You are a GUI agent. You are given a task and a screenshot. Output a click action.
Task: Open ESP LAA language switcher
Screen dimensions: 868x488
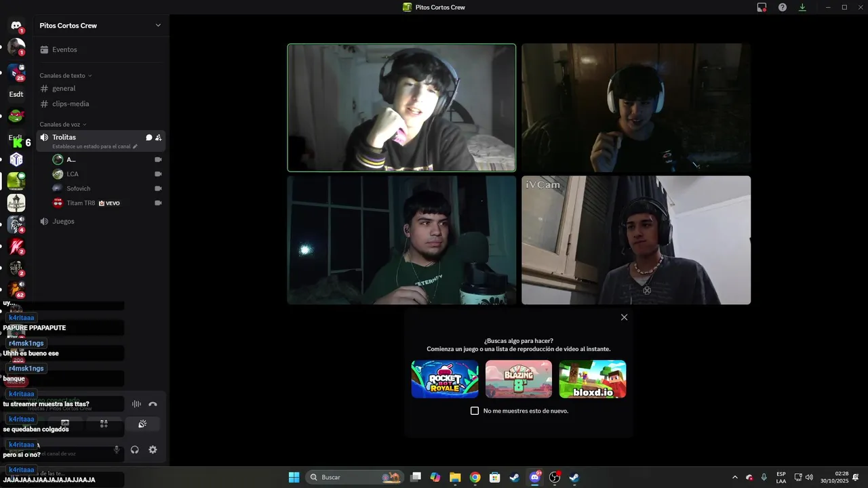click(x=781, y=477)
